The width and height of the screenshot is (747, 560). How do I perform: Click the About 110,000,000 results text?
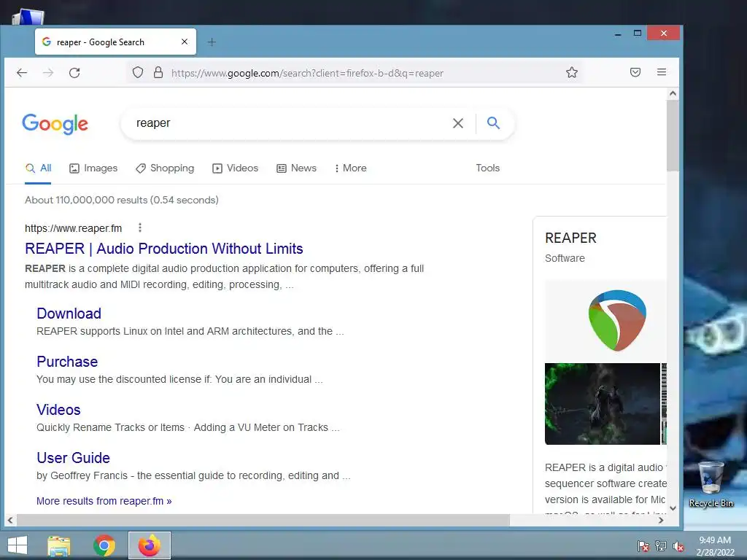122,200
